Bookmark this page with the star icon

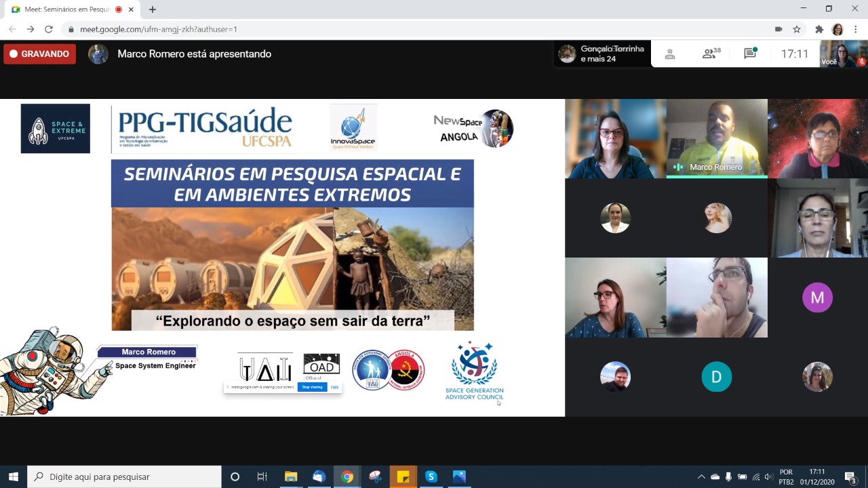[x=797, y=29]
